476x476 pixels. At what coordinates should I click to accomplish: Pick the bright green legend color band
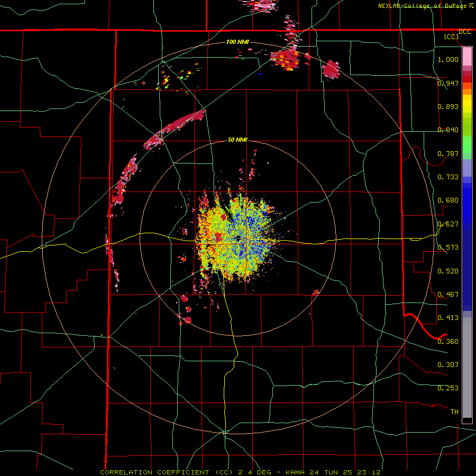[467, 144]
